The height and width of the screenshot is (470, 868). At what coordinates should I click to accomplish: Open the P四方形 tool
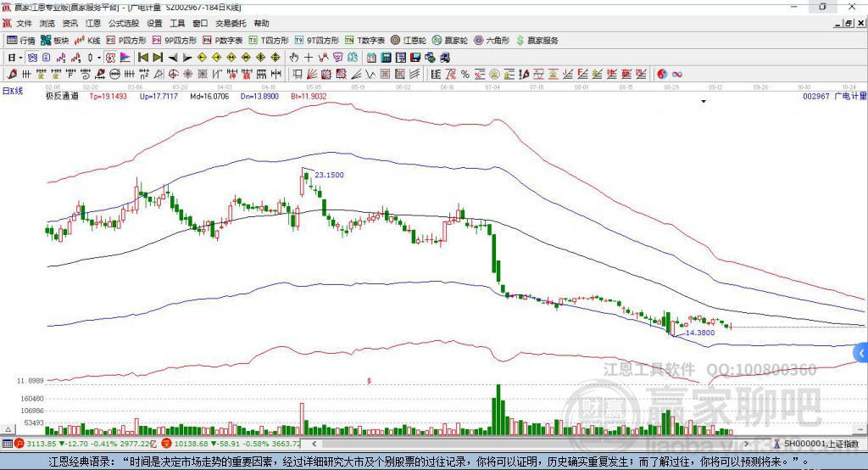coord(126,41)
